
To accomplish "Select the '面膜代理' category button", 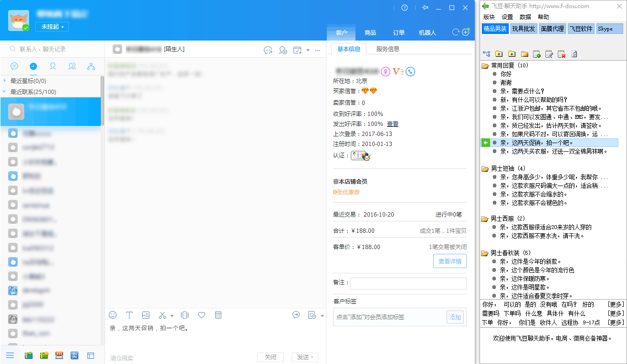I will pyautogui.click(x=552, y=29).
